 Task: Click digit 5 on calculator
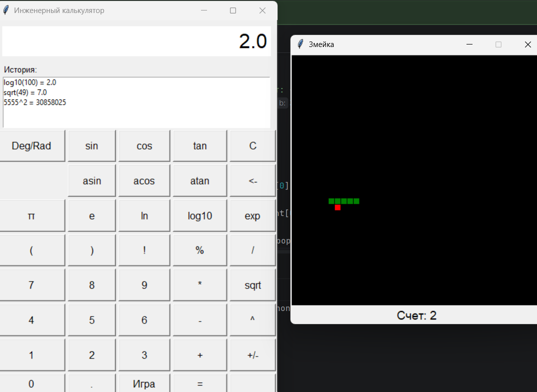92,320
